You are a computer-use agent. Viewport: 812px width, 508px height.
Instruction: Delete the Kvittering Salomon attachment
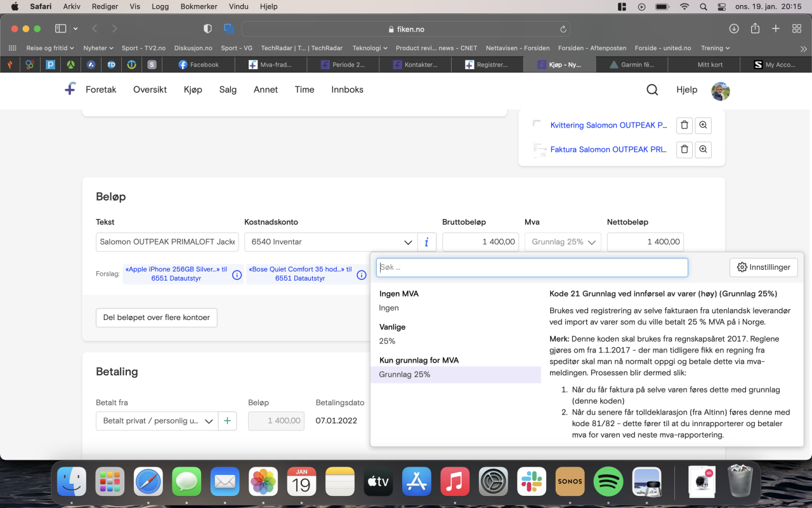[684, 125]
